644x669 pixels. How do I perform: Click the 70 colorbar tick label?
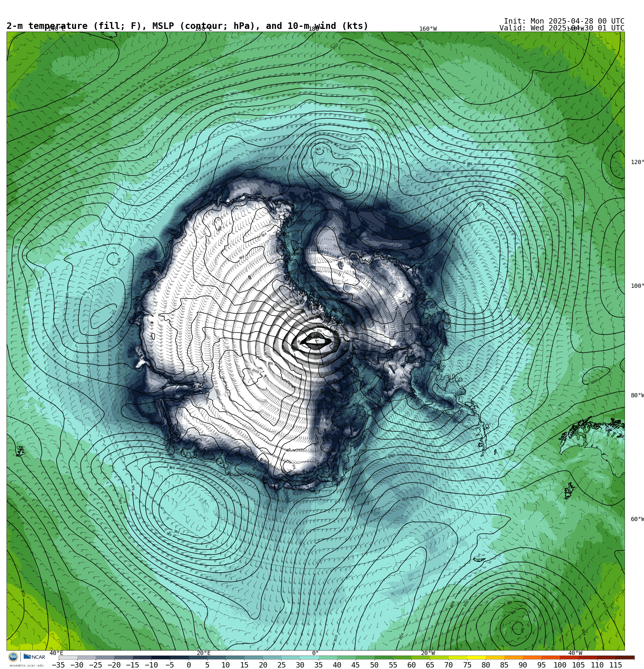pos(448,665)
